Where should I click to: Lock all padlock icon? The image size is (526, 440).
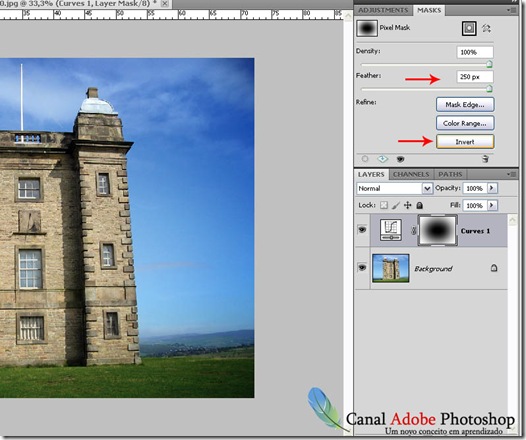tap(419, 205)
